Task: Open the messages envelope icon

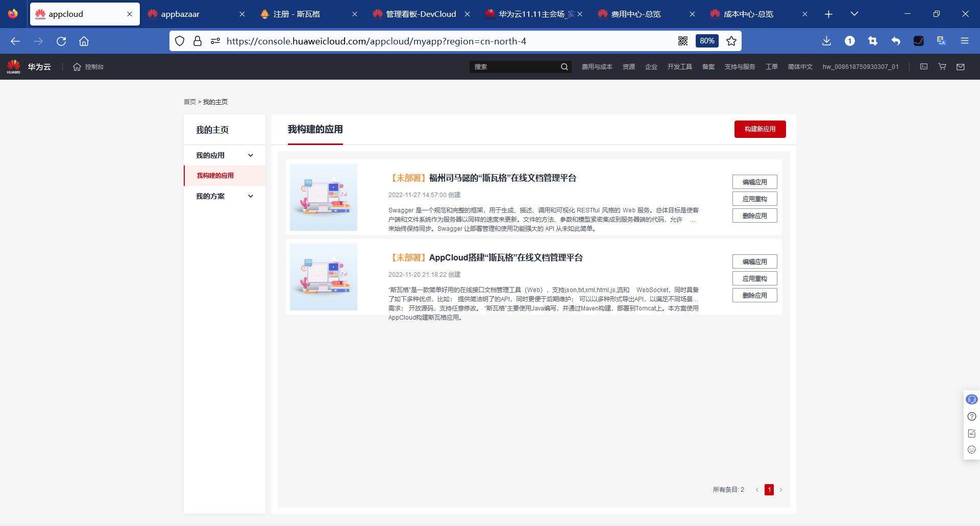Action: coord(961,67)
